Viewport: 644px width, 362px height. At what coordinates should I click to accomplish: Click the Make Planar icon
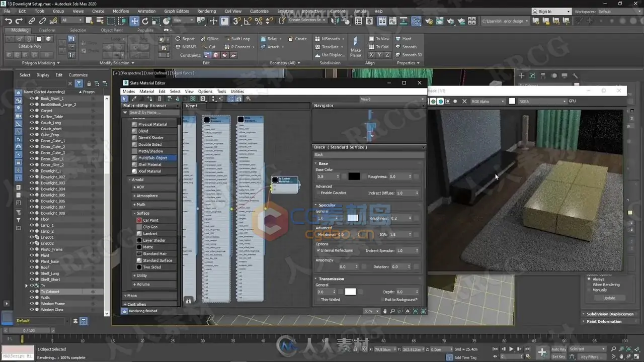pyautogui.click(x=356, y=42)
